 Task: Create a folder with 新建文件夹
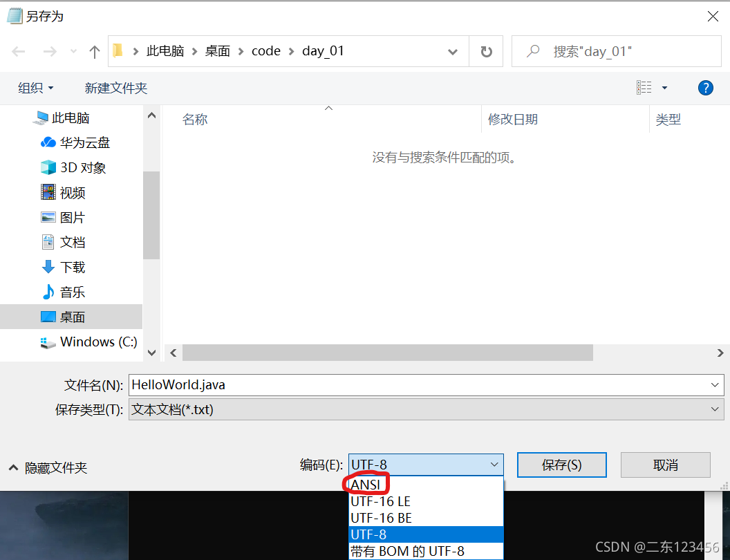click(115, 88)
